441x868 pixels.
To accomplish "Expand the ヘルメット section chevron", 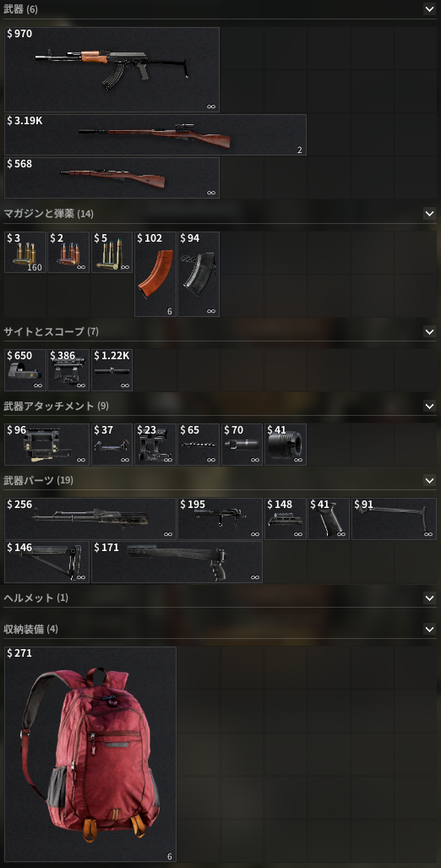I will pos(429,598).
